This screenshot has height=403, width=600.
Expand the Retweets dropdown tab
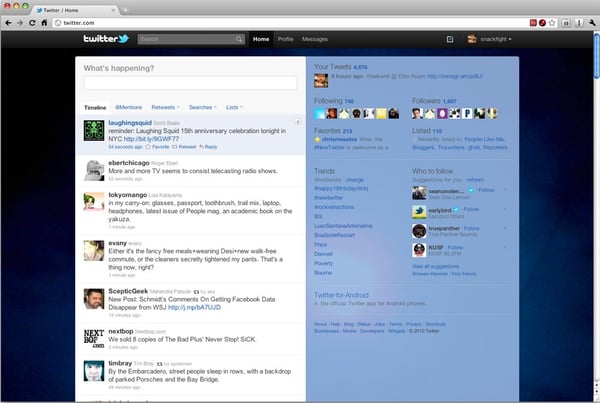[165, 106]
